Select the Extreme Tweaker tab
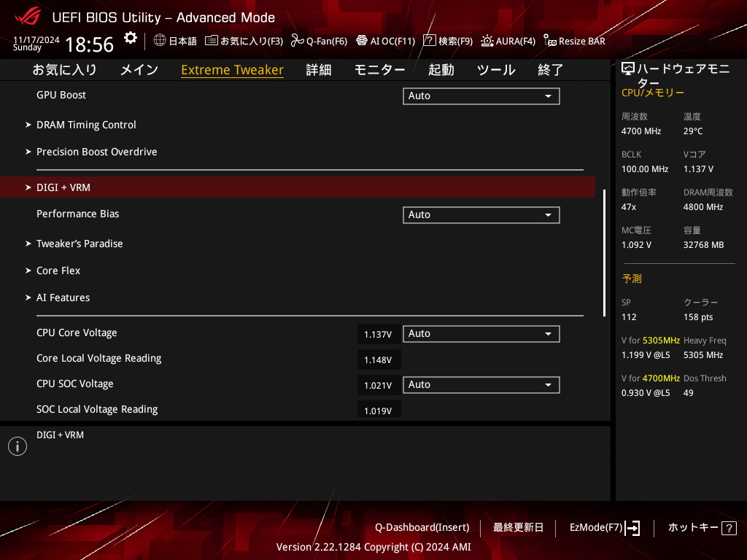 click(x=233, y=70)
